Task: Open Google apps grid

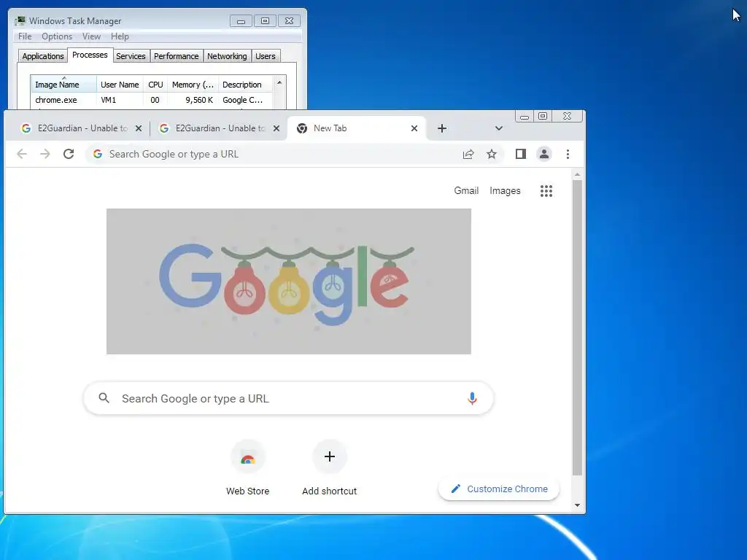Action: click(x=546, y=191)
